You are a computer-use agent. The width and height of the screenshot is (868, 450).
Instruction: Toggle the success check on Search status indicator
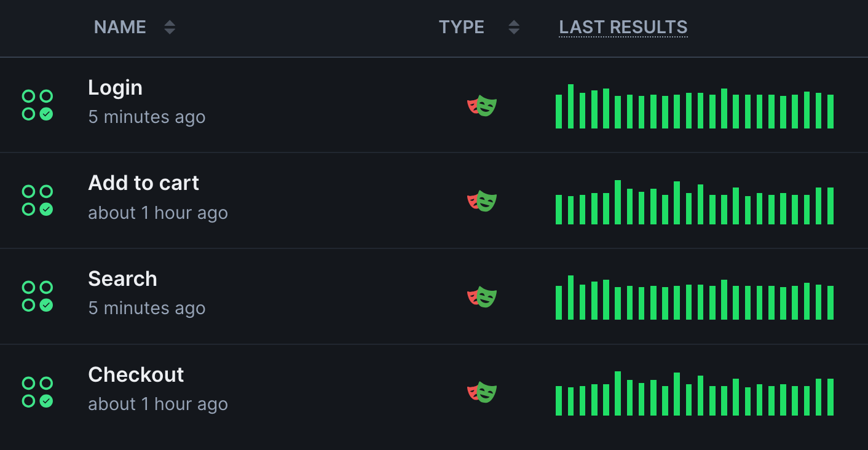(46, 306)
